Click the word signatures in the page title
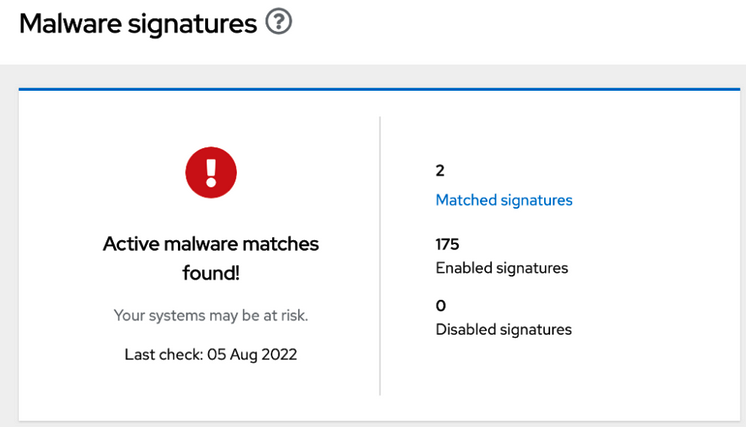 tap(196, 24)
